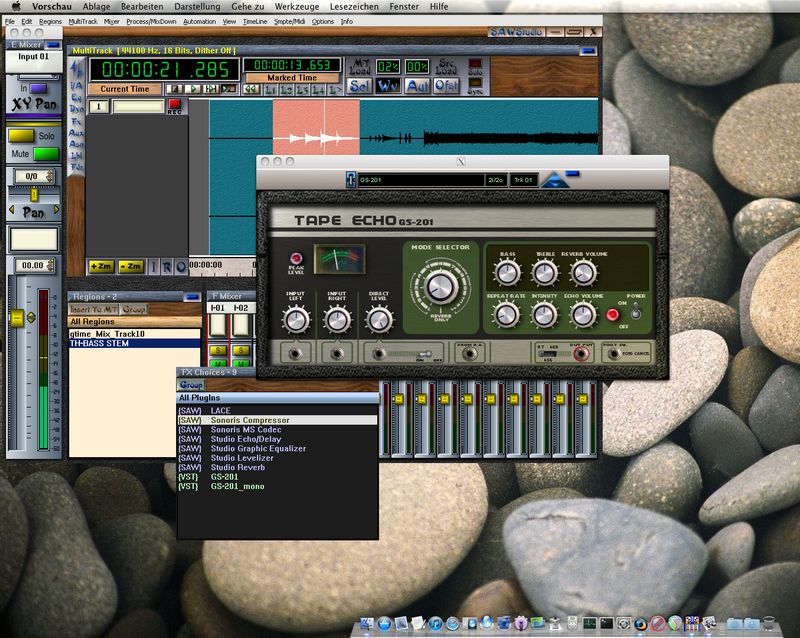Click the Aut automation button
This screenshot has width=800, height=638.
417,86
